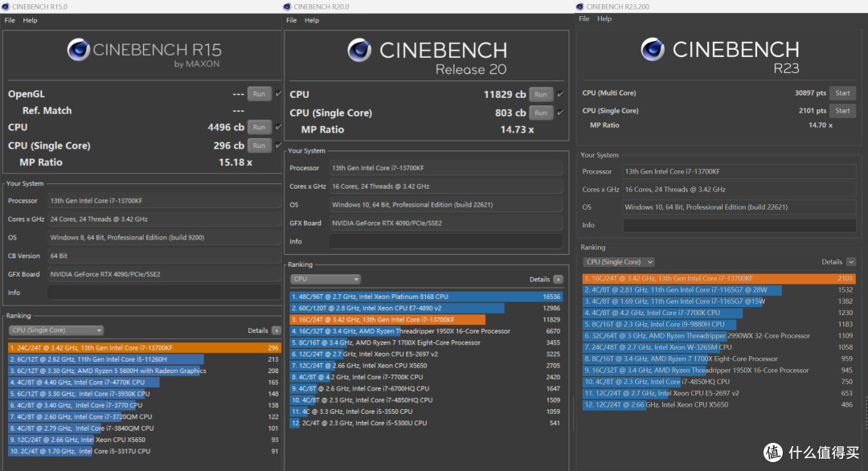Toggle CPU (Single Core) checkbox in R20
The image size is (868, 471).
(x=560, y=113)
